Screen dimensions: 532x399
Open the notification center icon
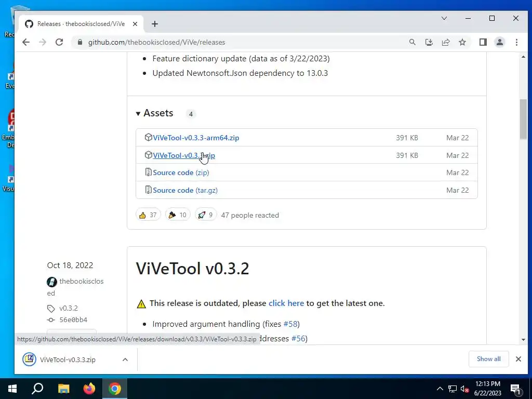(515, 389)
